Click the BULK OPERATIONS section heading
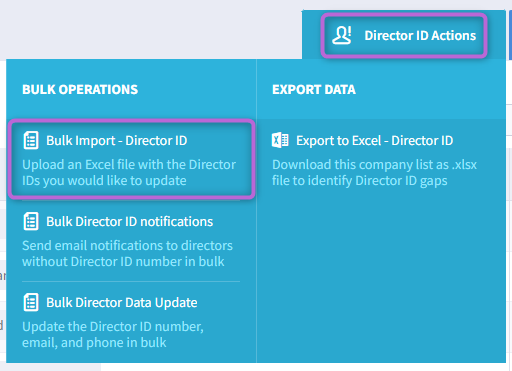Screen dimensions: 512x371 click(x=80, y=89)
